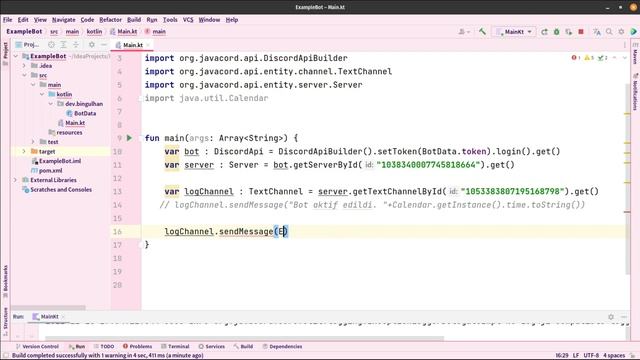Click the Run console horizontal scrollbar
The height and width of the screenshot is (360, 640).
click(x=244, y=338)
